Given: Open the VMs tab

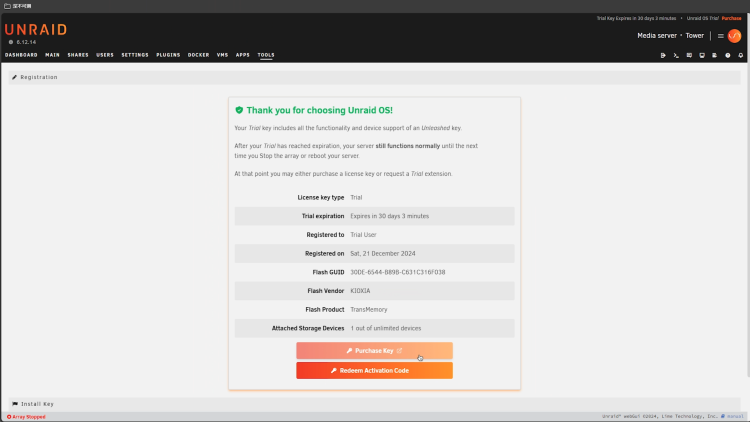Looking at the screenshot, I should (x=222, y=55).
